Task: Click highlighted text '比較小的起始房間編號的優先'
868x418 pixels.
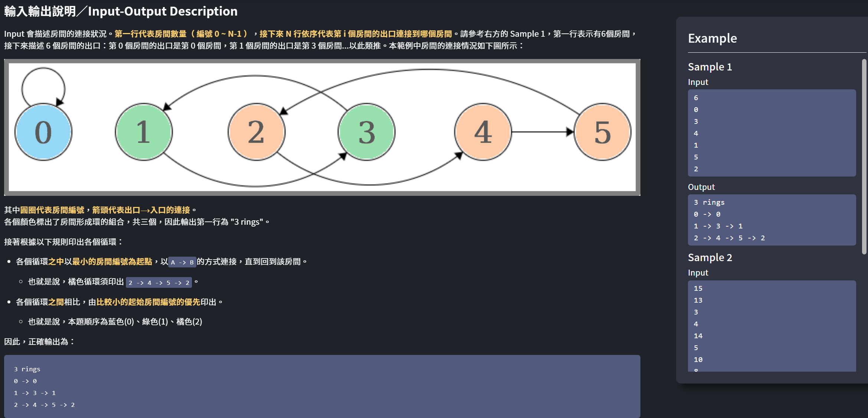Action: pyautogui.click(x=148, y=302)
